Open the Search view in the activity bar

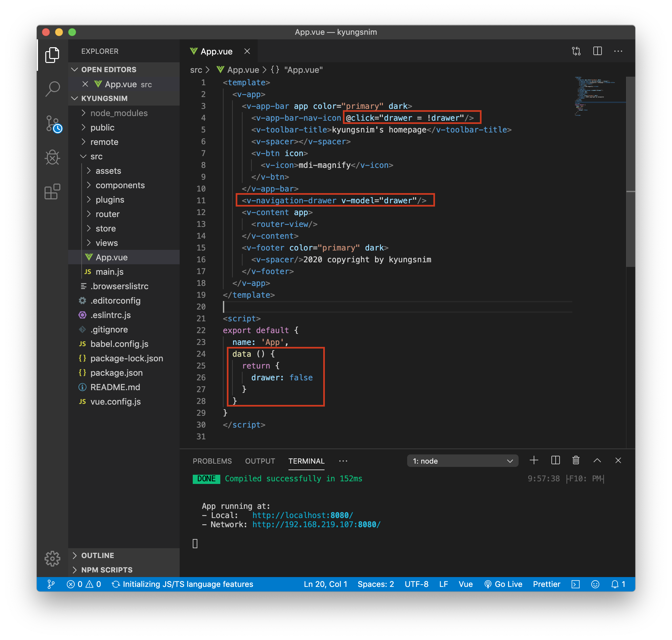52,90
